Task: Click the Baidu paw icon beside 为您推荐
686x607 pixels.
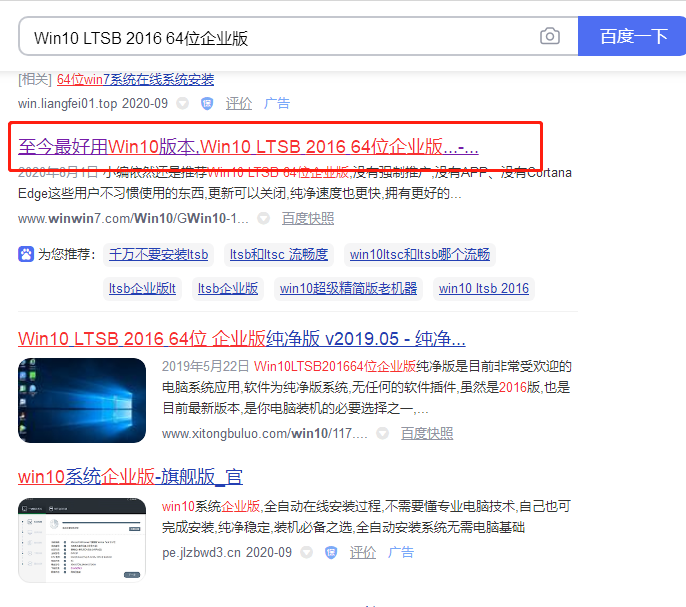Action: 26,254
